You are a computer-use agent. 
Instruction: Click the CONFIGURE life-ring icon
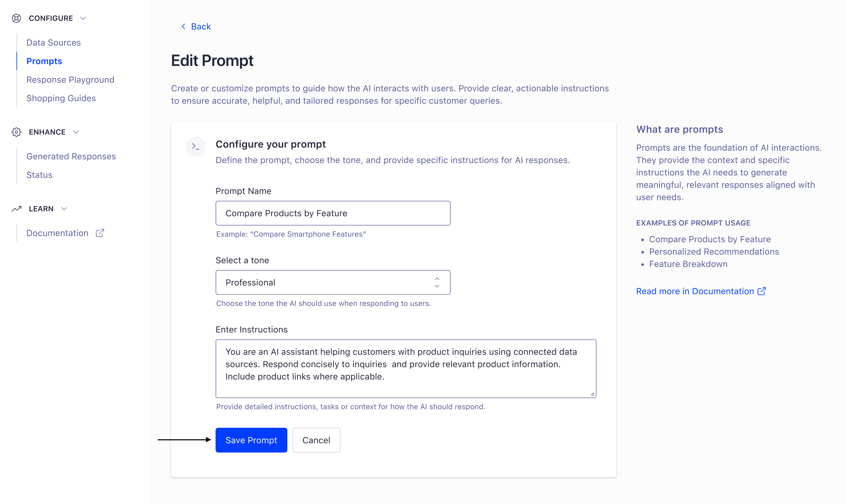point(16,18)
